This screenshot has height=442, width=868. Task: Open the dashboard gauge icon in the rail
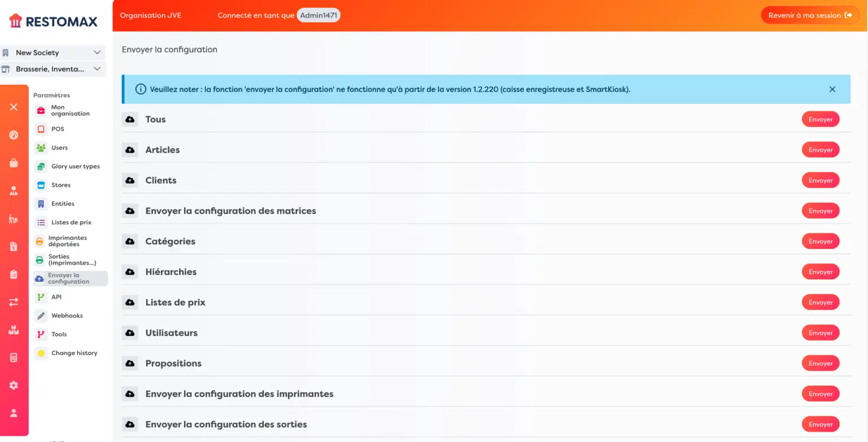coord(14,135)
